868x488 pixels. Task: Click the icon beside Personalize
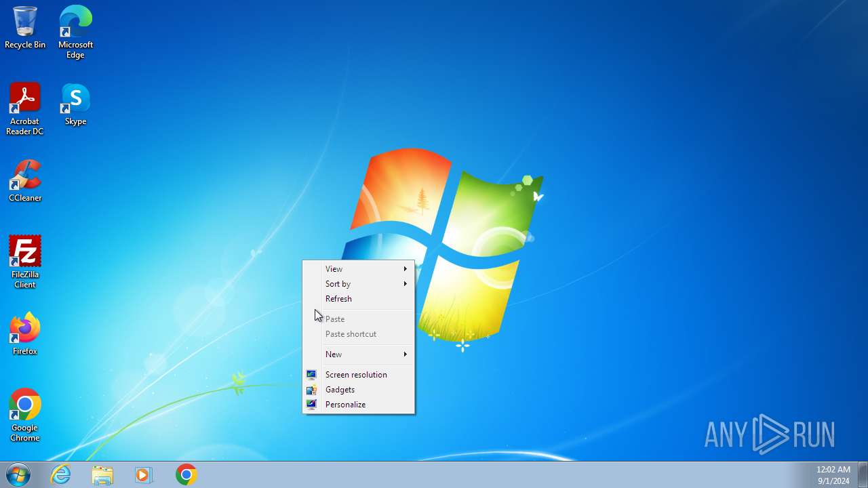311,405
